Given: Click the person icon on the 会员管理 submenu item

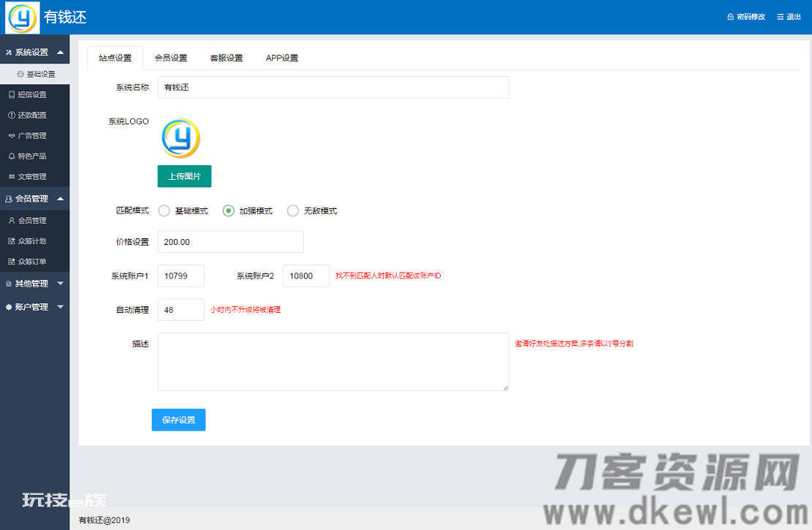Looking at the screenshot, I should [12, 221].
